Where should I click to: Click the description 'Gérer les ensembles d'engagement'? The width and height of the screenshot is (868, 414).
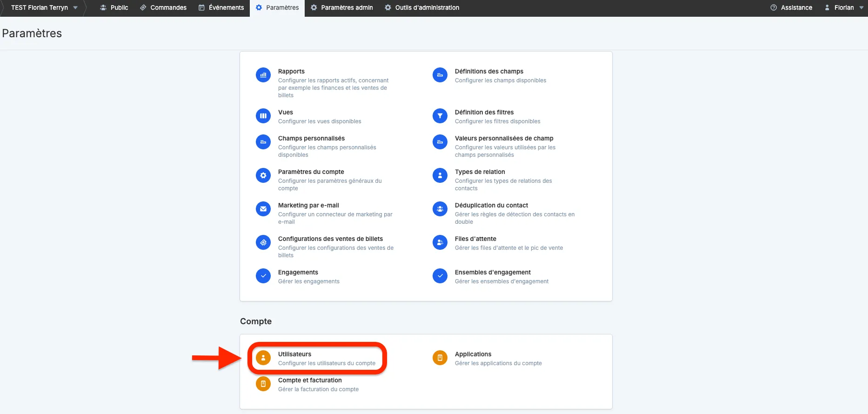click(501, 281)
